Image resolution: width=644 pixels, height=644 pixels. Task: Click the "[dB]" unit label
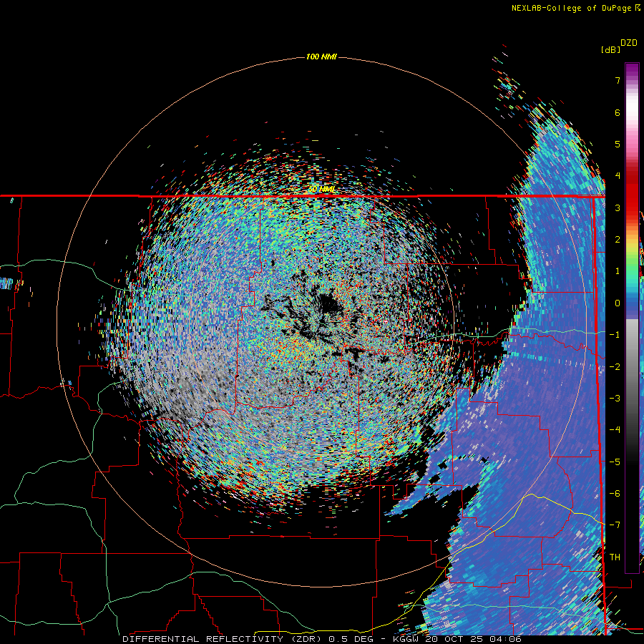(610, 49)
